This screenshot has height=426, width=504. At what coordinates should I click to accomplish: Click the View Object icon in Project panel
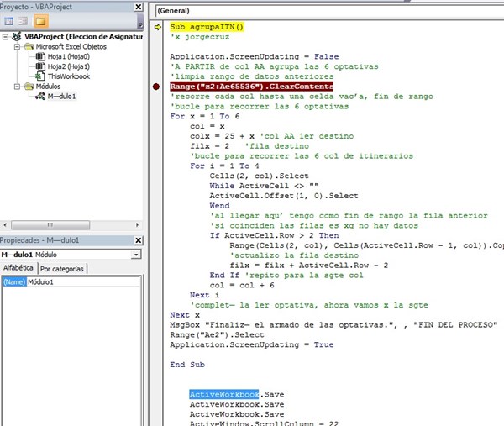(x=24, y=21)
